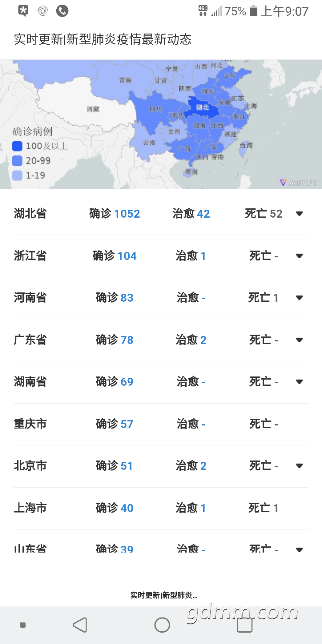Tap the battery icon in status bar
322x644 pixels.
pos(254,11)
